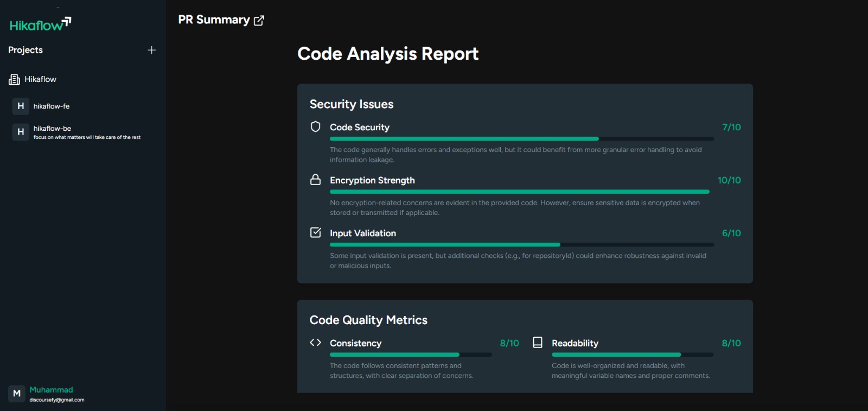
Task: Add a new project with plus icon
Action: (151, 50)
